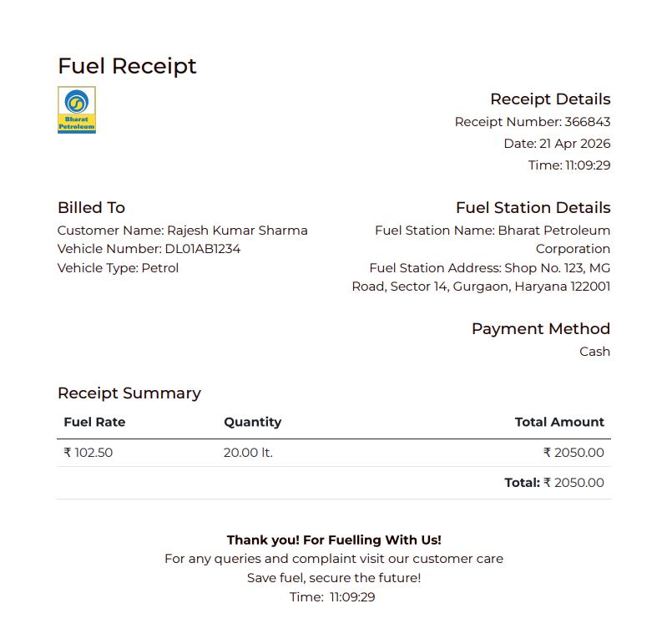This screenshot has height=644, width=662.
Task: Select the ₹ 102.50 fuel rate cell
Action: [88, 453]
